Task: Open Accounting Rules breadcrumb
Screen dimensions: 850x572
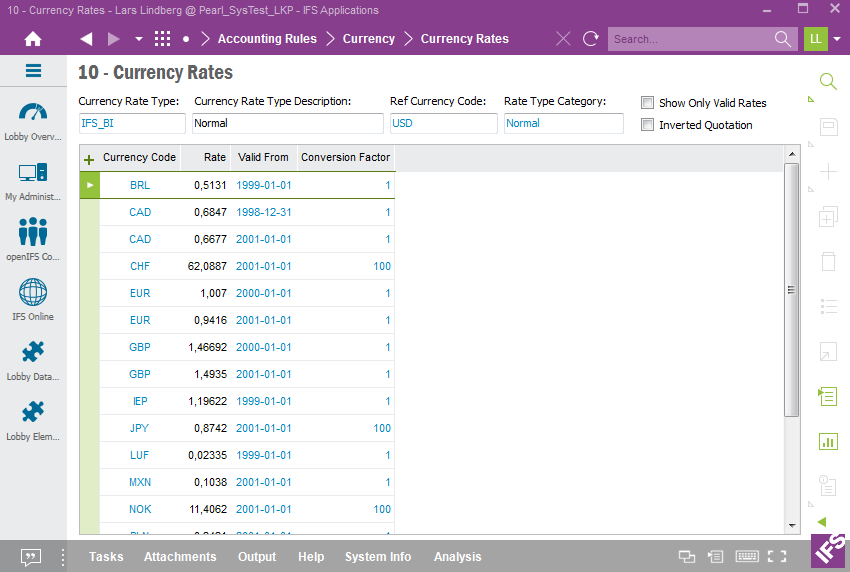Action: (267, 39)
